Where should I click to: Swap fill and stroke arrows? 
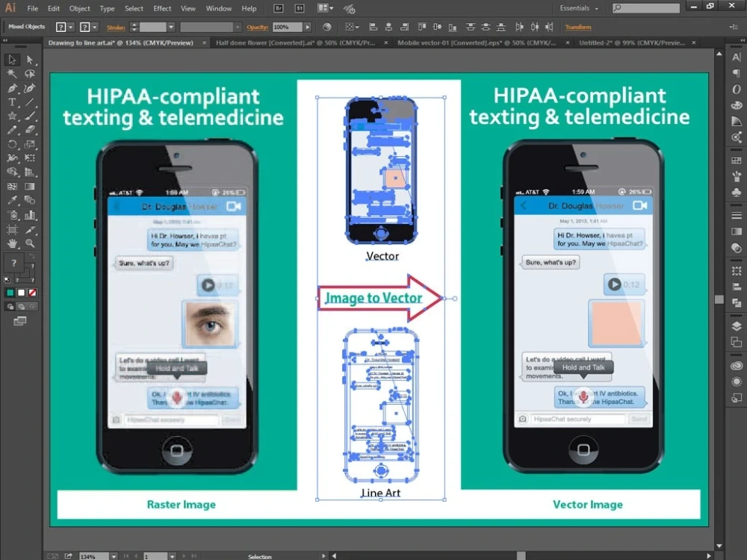coord(32,257)
